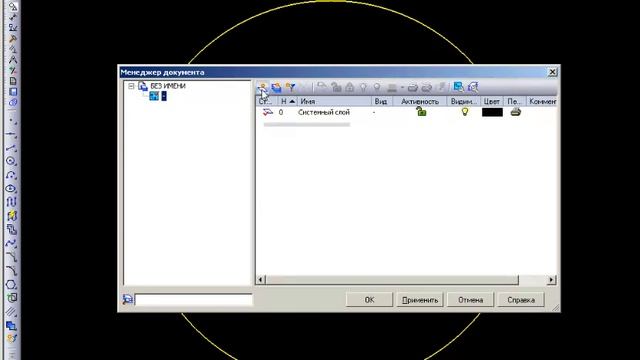This screenshot has width=640, height=360.
Task: Select the Circle tool in left toolbar
Action: pyautogui.click(x=12, y=162)
